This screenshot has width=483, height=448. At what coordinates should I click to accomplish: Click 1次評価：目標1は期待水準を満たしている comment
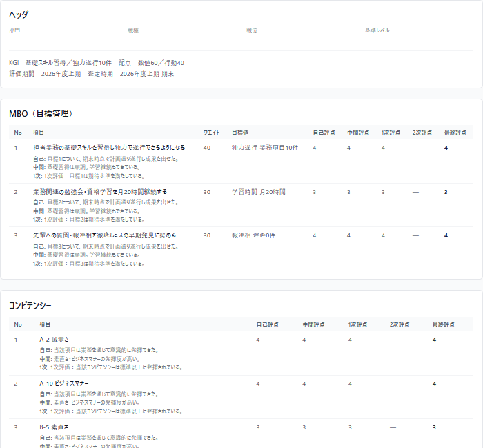click(x=89, y=176)
